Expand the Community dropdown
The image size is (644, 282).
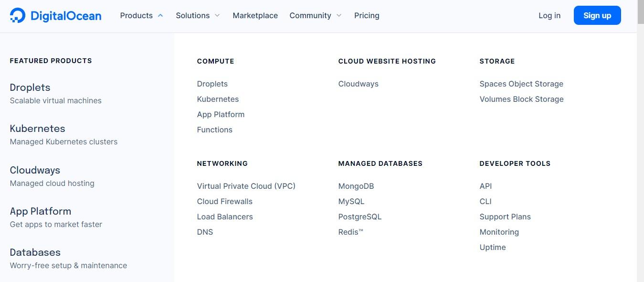[316, 15]
